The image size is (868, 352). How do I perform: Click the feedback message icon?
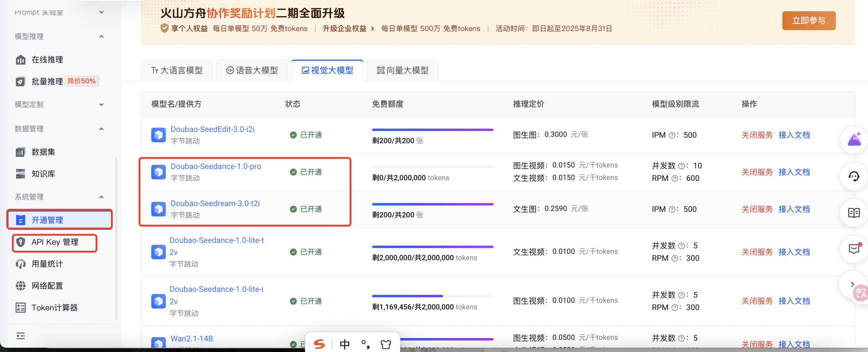[x=853, y=249]
